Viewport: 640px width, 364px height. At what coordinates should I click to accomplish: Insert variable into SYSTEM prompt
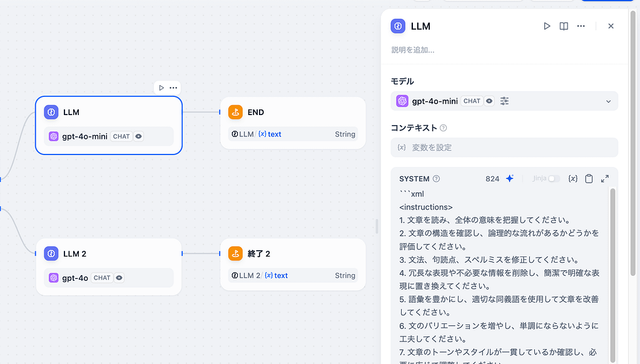572,179
